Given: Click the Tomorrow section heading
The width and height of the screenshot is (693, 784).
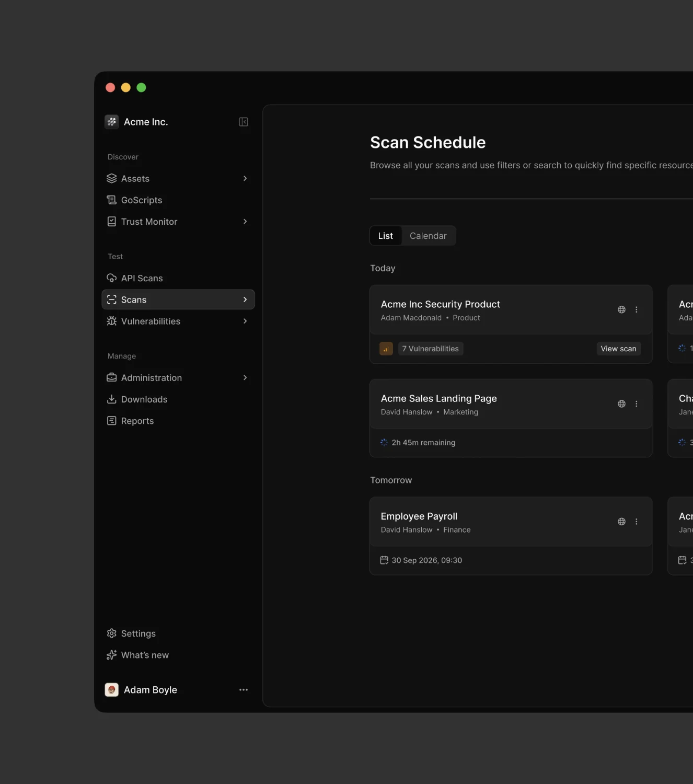Looking at the screenshot, I should coord(391,480).
